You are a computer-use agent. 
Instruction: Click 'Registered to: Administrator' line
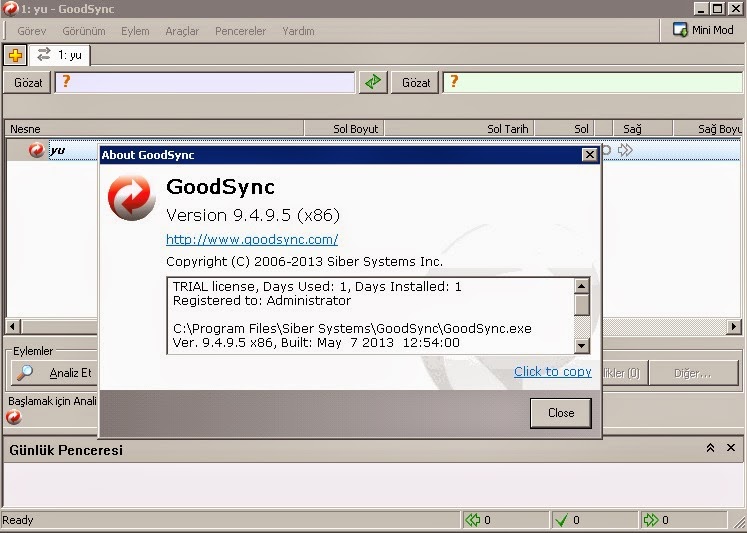pyautogui.click(x=262, y=301)
